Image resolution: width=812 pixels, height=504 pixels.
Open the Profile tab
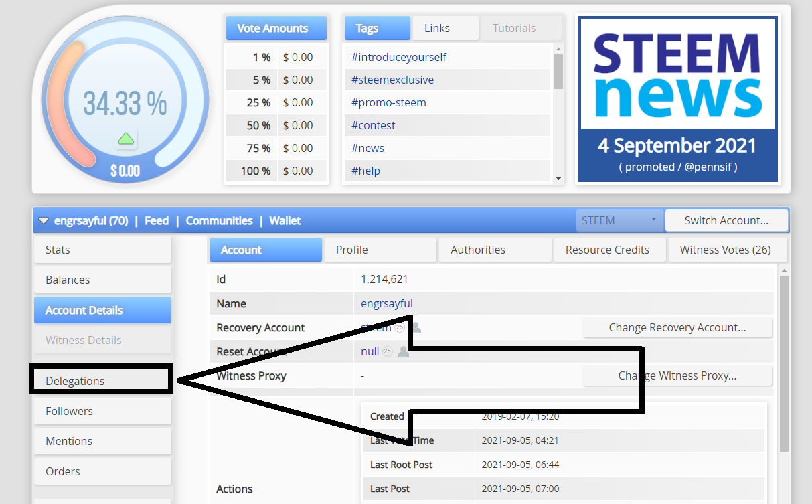380,250
